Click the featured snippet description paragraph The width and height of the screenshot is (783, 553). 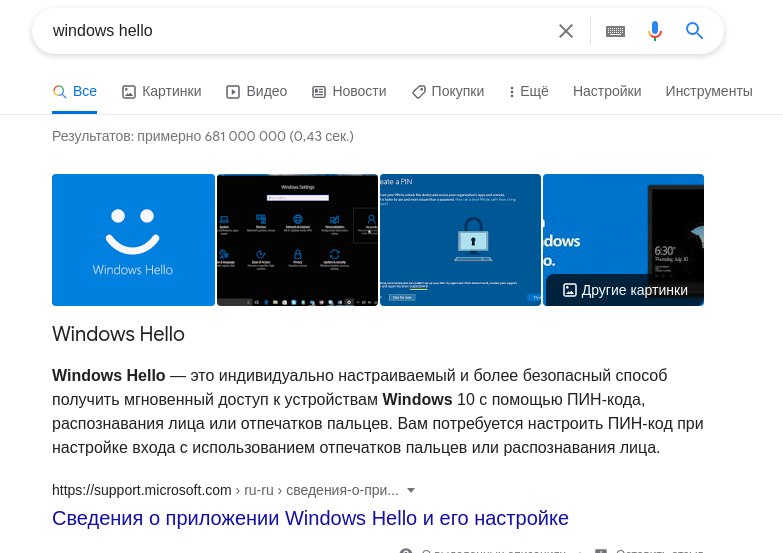click(x=378, y=411)
